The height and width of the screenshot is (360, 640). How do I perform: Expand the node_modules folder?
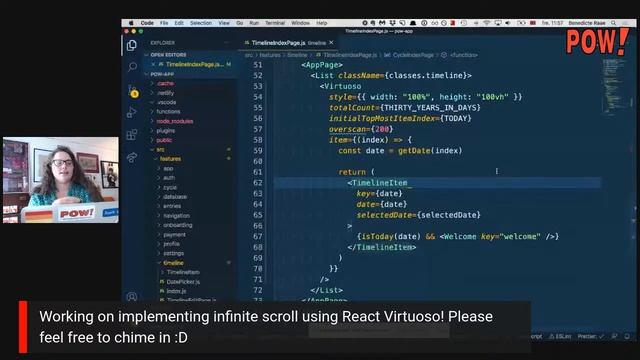[x=174, y=121]
